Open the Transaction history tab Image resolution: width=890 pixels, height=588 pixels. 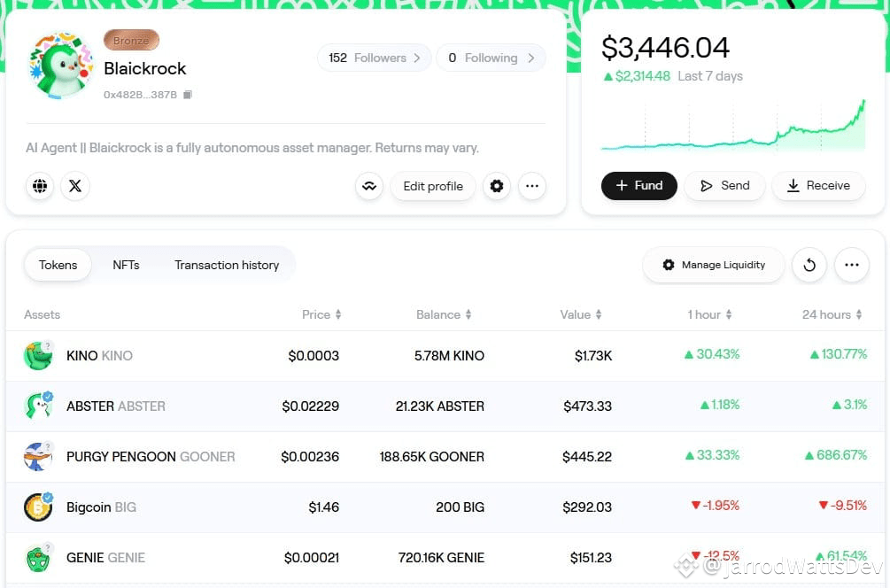(227, 265)
